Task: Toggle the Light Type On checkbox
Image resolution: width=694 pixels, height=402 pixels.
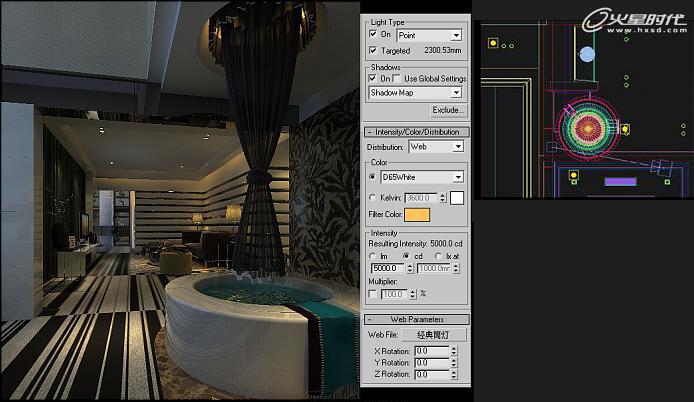Action: click(373, 34)
